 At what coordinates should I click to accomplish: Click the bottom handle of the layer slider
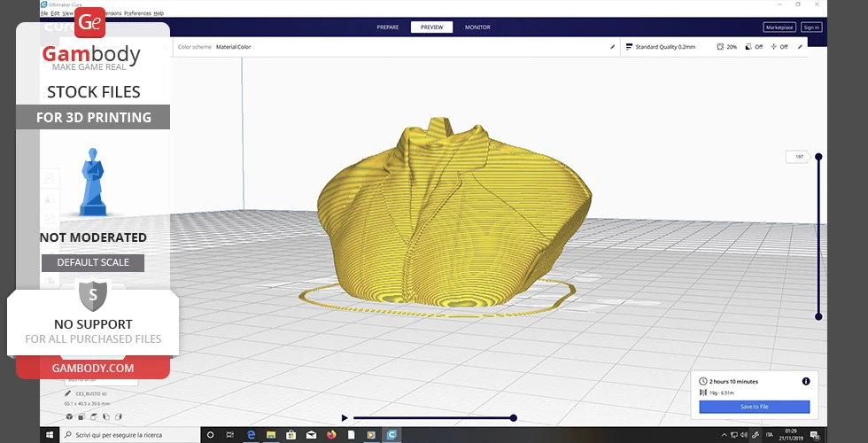818,317
